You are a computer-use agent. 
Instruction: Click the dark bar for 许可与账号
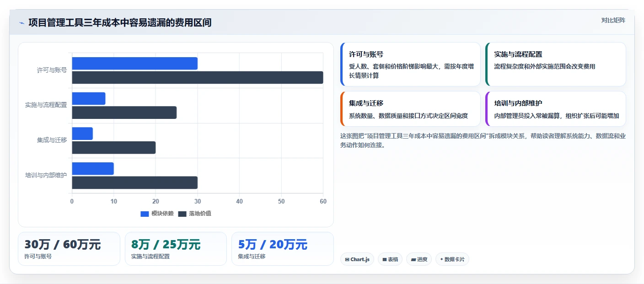(x=198, y=77)
